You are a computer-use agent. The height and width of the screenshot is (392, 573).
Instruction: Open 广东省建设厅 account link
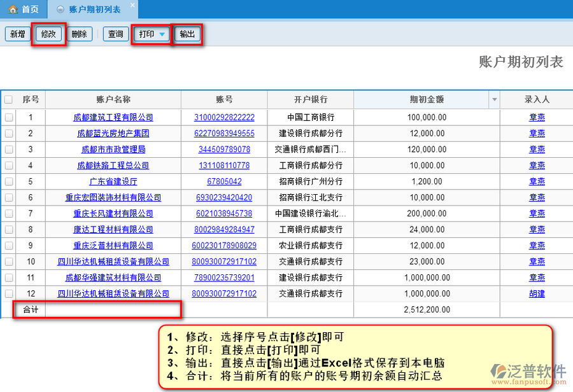113,181
